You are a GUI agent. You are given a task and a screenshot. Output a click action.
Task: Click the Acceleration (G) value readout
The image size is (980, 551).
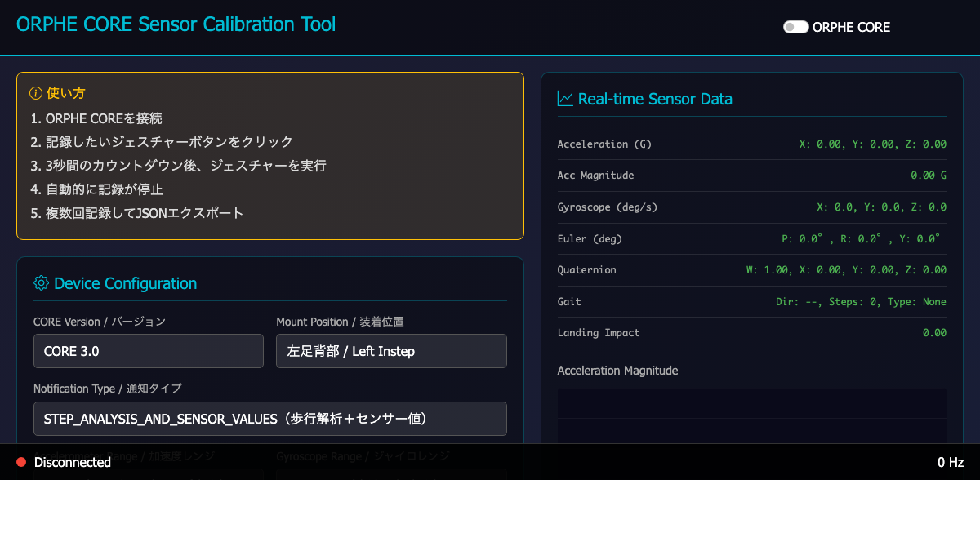[872, 144]
